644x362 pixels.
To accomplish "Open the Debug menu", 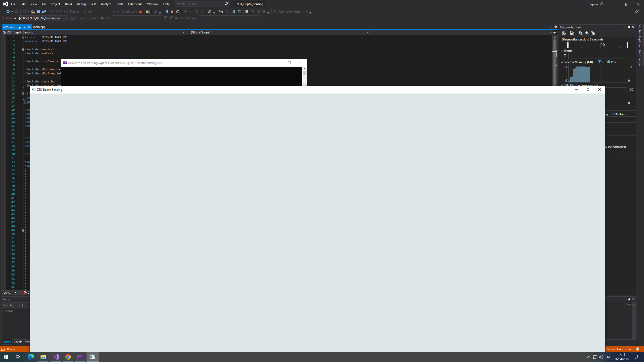I will pyautogui.click(x=81, y=4).
